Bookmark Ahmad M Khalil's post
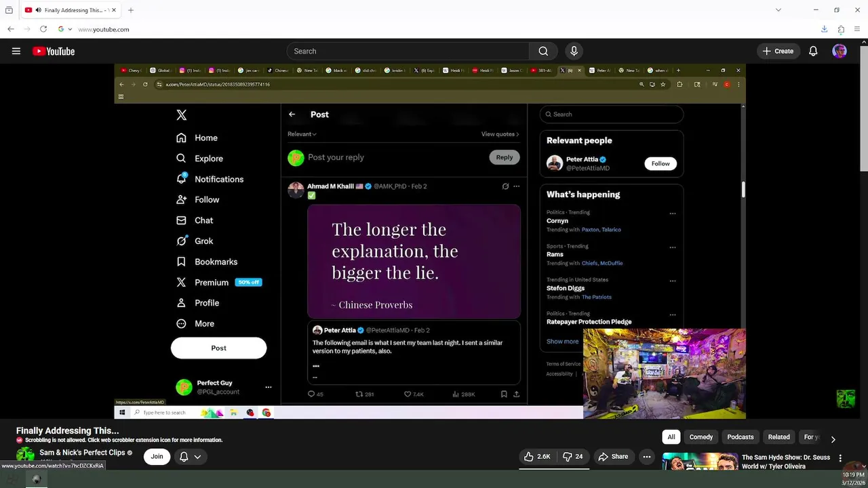Viewport: 868px width, 488px height. click(x=504, y=394)
